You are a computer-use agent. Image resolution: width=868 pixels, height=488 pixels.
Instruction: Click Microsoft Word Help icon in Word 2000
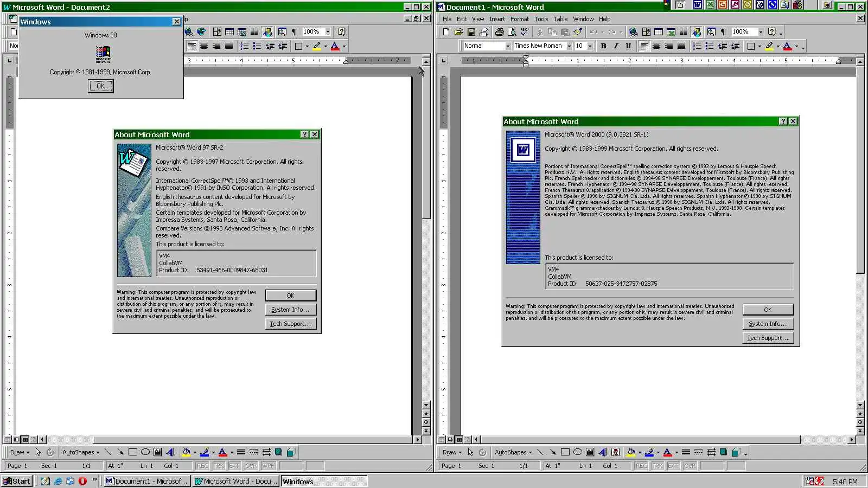[772, 32]
